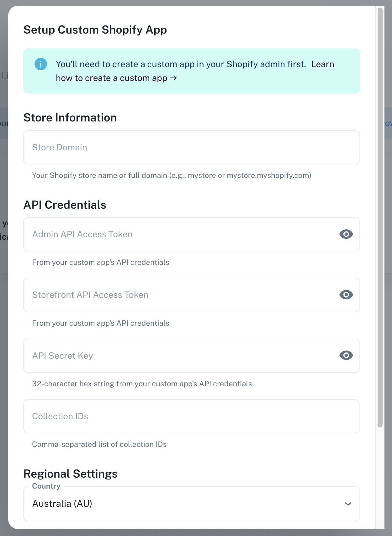The width and height of the screenshot is (392, 536).
Task: Click the API Secret Key input
Action: [192, 356]
